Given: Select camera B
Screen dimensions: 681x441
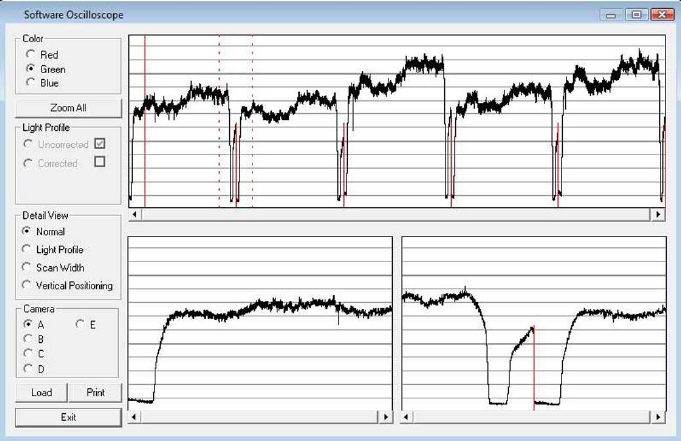Looking at the screenshot, I should 28,338.
